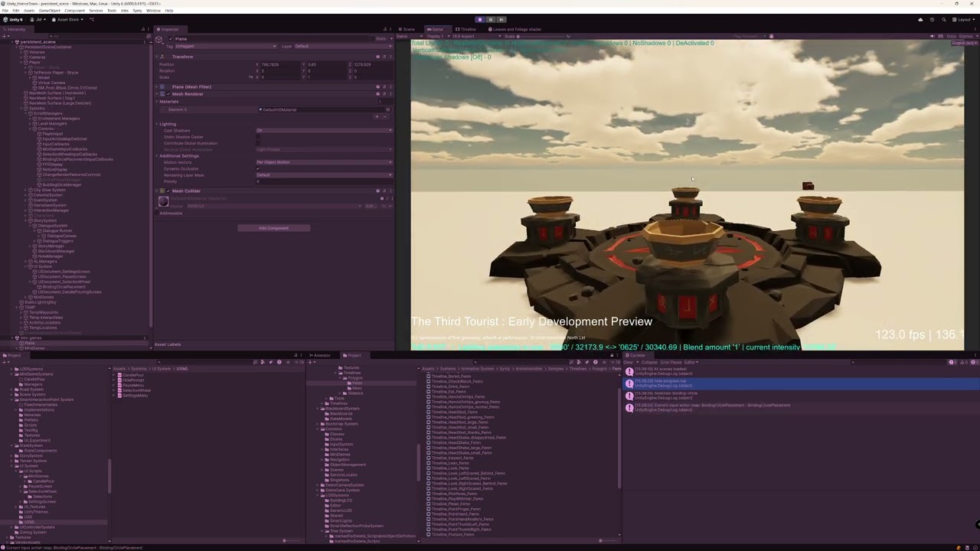Select the Mesh Renderer component icon
Screen dimensions: 980x551
pos(162,94)
